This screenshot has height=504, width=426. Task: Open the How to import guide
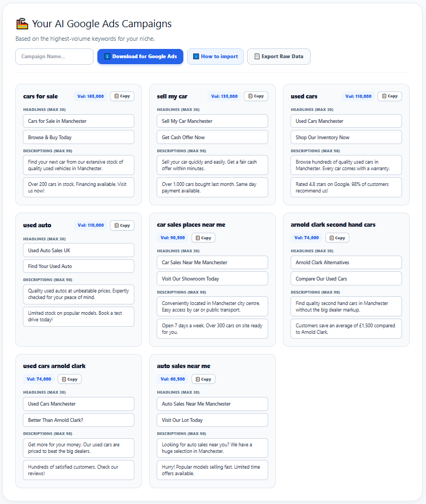pyautogui.click(x=215, y=57)
